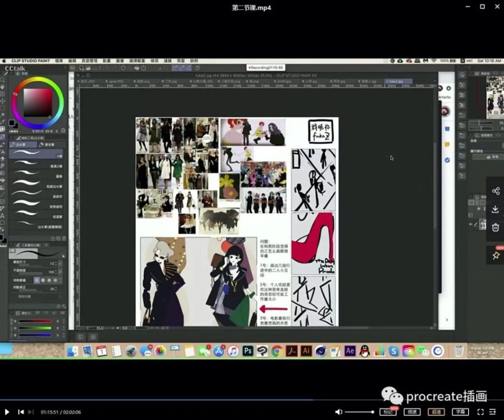Open the 倍速 playback speed menu
Viewport: 504px width, 420px height.
[x=411, y=412]
